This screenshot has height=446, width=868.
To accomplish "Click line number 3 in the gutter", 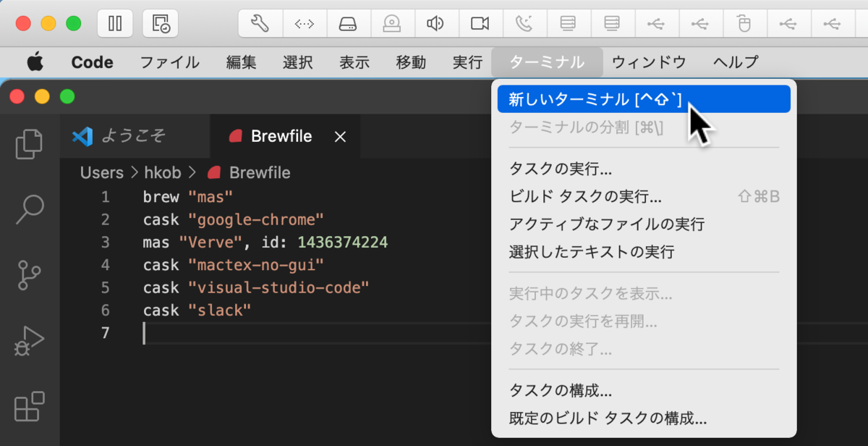I will point(106,242).
